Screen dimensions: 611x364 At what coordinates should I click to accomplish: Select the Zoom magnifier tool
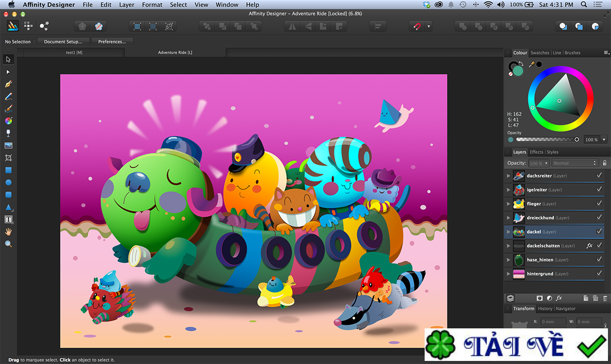pos(8,244)
